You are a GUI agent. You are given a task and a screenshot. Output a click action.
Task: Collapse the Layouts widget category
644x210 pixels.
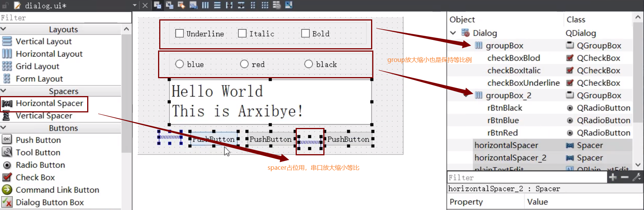coord(3,29)
